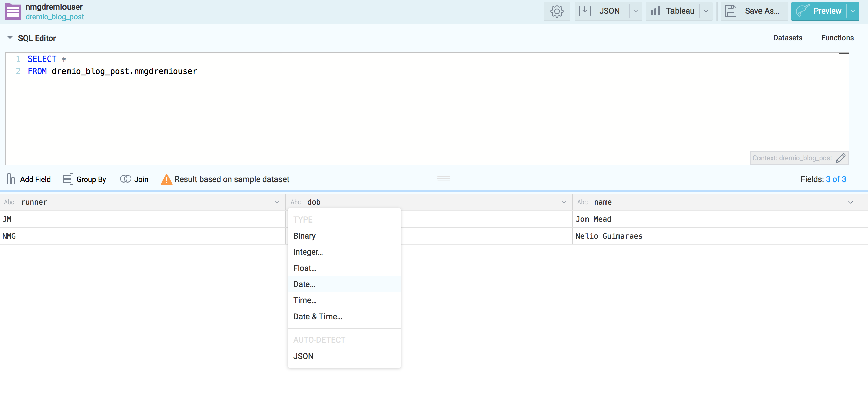This screenshot has height=404, width=868.
Task: Click the editor resize handle bars
Action: click(x=444, y=179)
